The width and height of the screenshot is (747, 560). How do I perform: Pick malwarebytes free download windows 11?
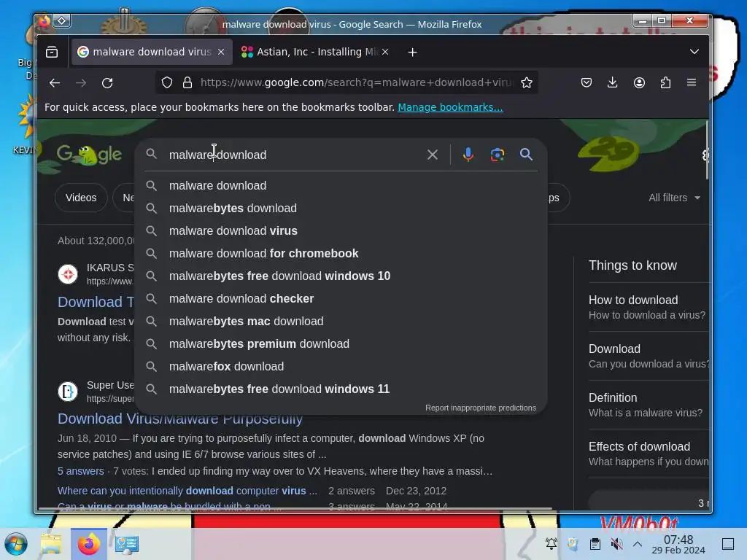pos(341,389)
